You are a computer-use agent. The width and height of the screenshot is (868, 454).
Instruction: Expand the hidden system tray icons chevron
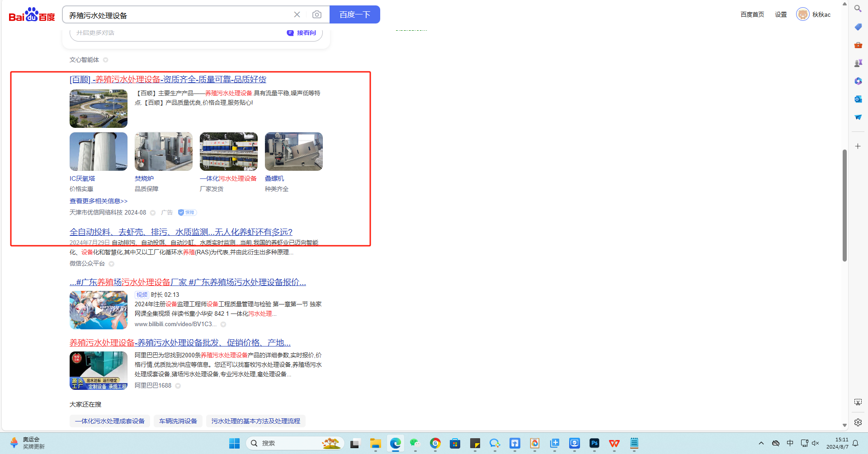coord(761,443)
